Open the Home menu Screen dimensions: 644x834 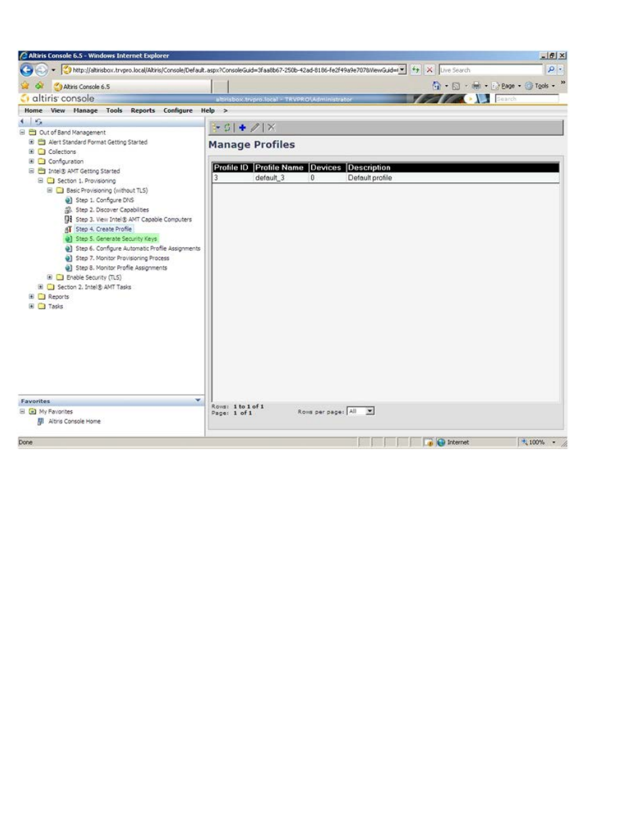33,111
